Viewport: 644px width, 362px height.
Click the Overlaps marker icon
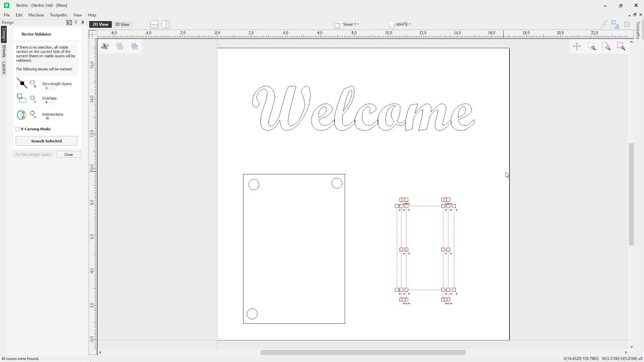(33, 98)
